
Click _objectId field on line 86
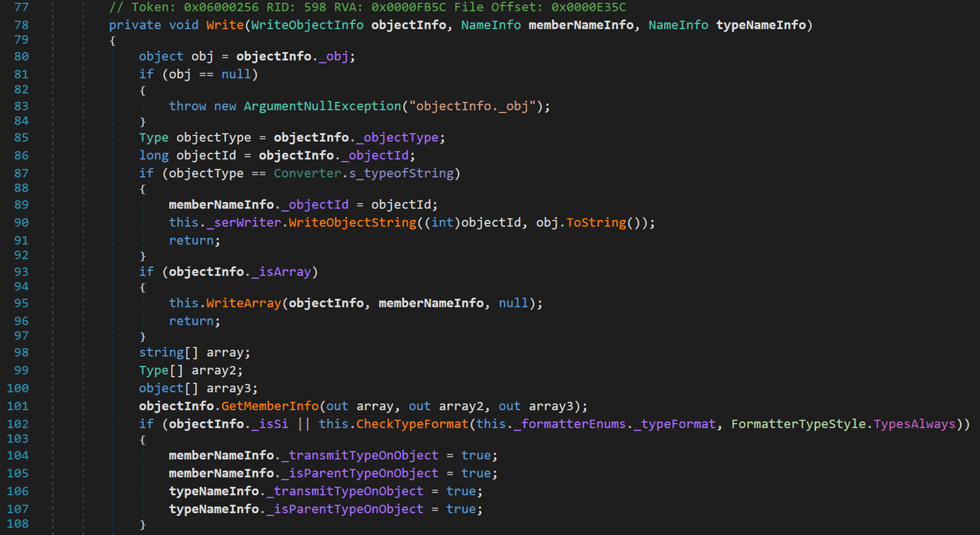point(375,156)
